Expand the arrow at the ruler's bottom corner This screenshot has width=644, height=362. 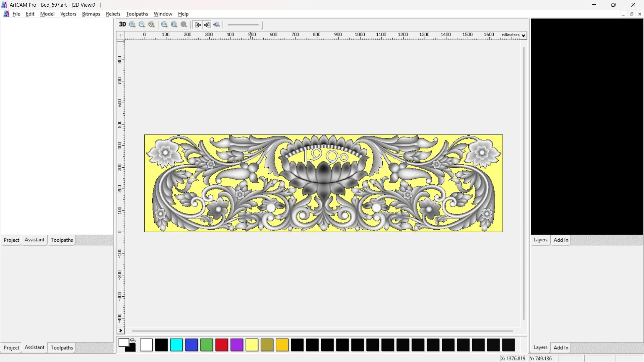click(120, 331)
